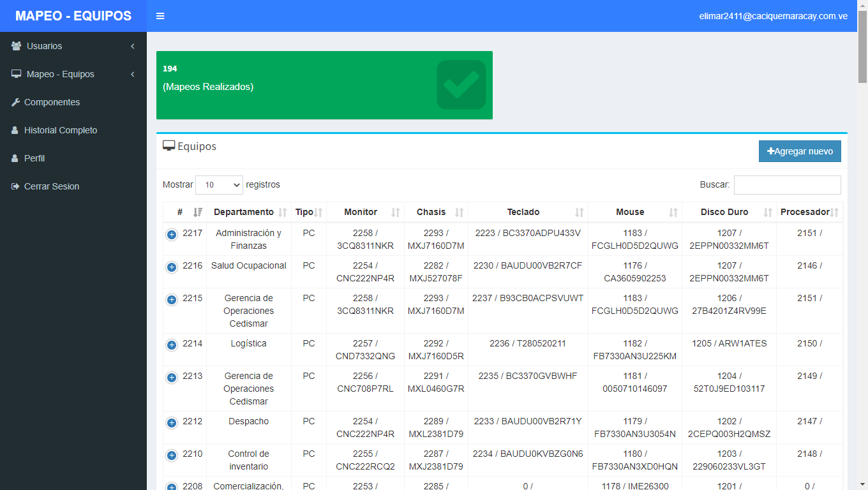
Task: Expand row 2214 Logística details
Action: tap(172, 345)
